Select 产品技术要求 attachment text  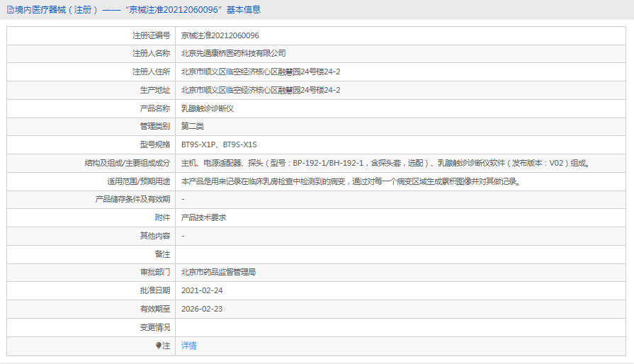(204, 217)
